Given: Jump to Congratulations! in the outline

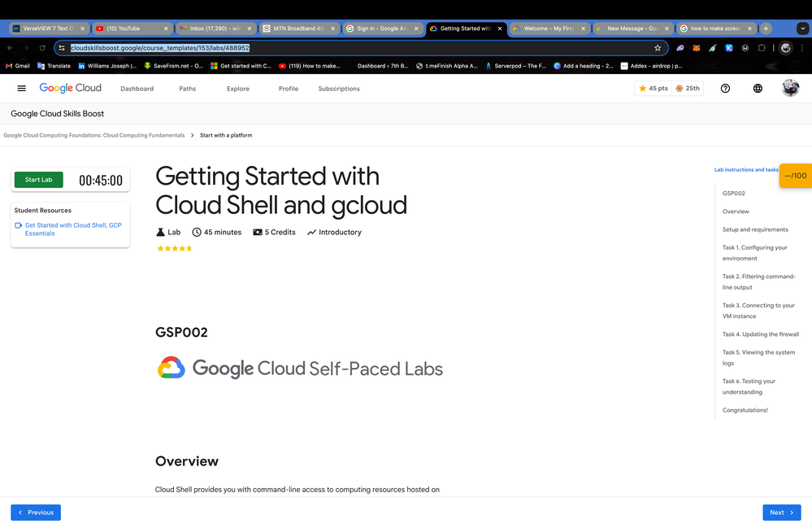Looking at the screenshot, I should 745,410.
